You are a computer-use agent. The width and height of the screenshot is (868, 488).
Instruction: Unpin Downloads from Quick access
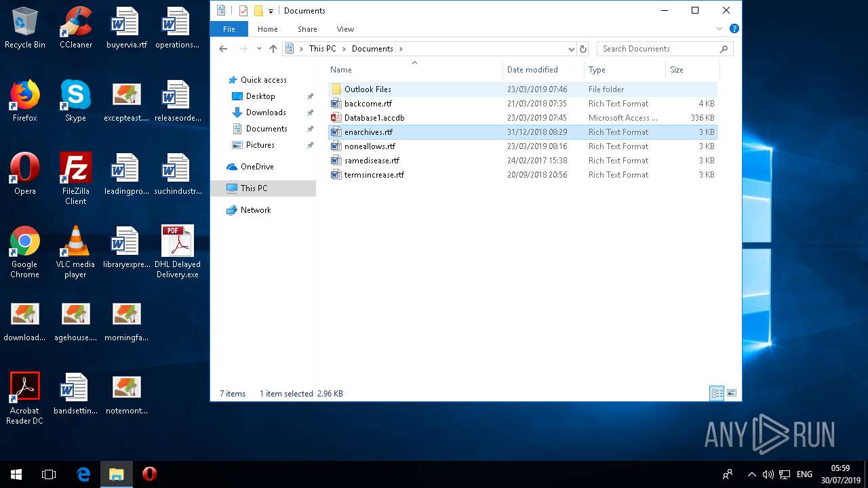coord(310,113)
